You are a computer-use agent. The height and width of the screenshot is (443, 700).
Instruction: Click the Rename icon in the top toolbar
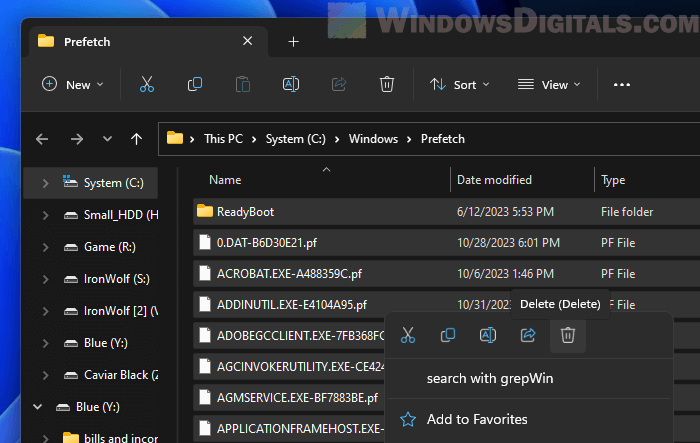tap(291, 84)
